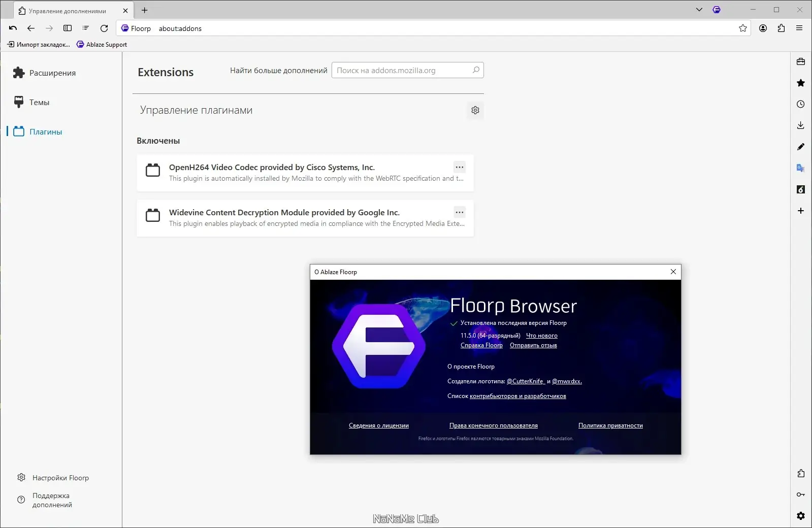Open the browser manager sidebar briefcase icon

coord(801,61)
